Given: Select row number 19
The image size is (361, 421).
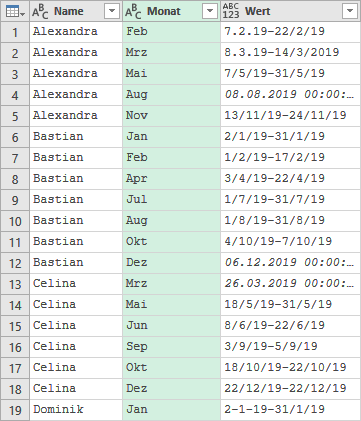Looking at the screenshot, I should (x=15, y=410).
